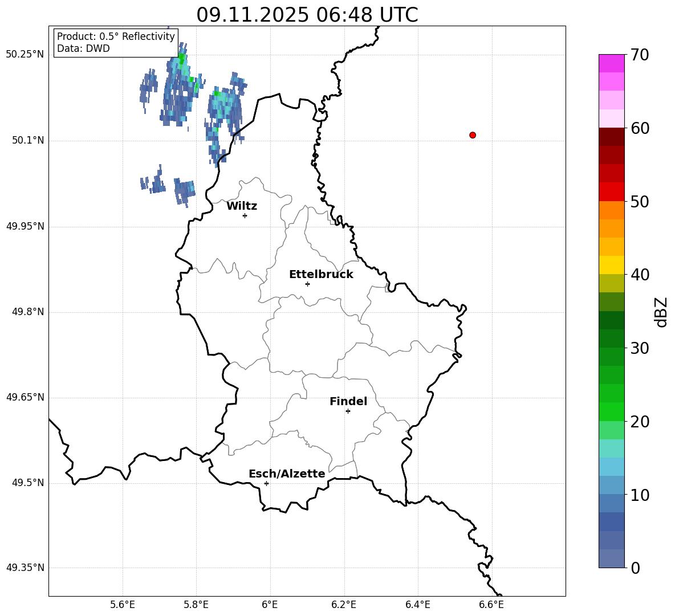Image resolution: width=675 pixels, height=616 pixels.
Task: Click the colorbar tick label 70
Action: pos(640,55)
